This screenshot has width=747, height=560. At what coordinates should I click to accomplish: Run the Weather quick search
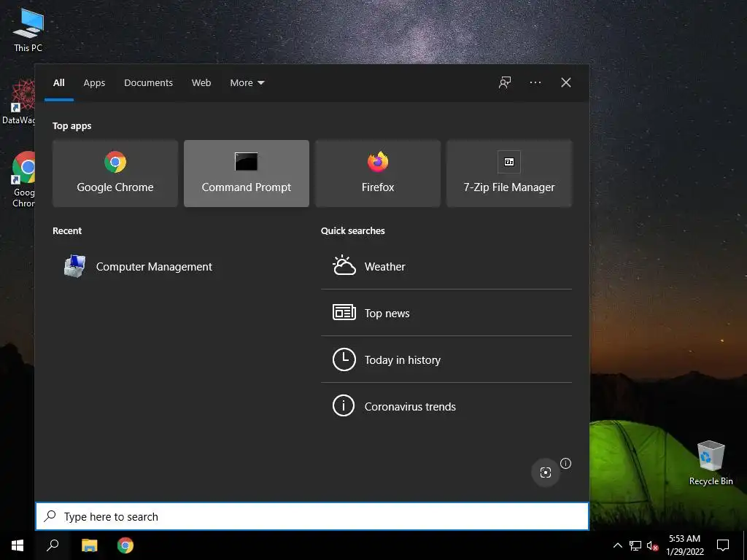(446, 267)
